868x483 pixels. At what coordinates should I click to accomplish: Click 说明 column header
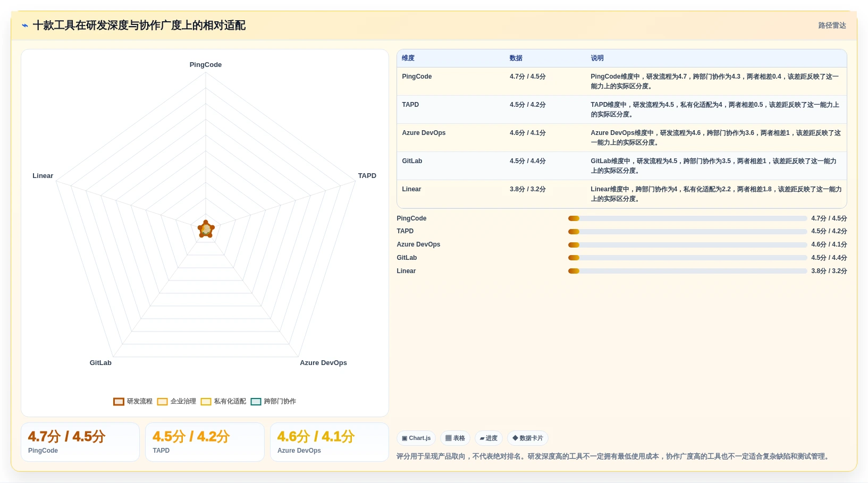pos(597,58)
